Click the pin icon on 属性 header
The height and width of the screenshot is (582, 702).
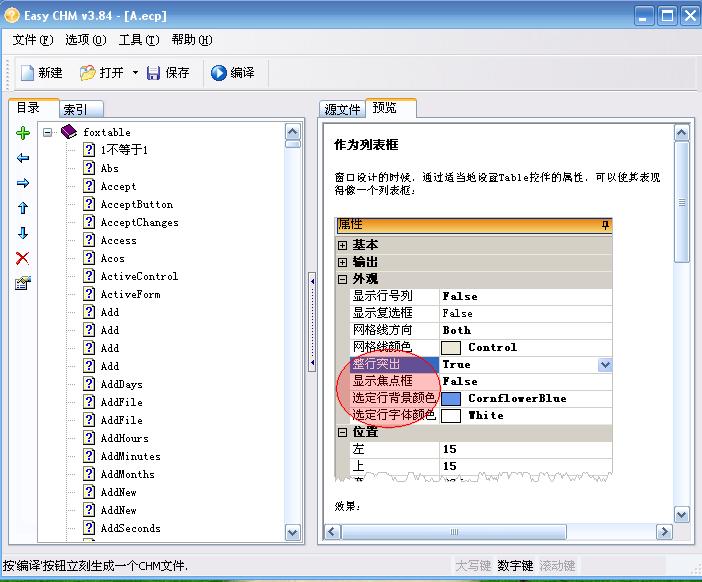605,225
